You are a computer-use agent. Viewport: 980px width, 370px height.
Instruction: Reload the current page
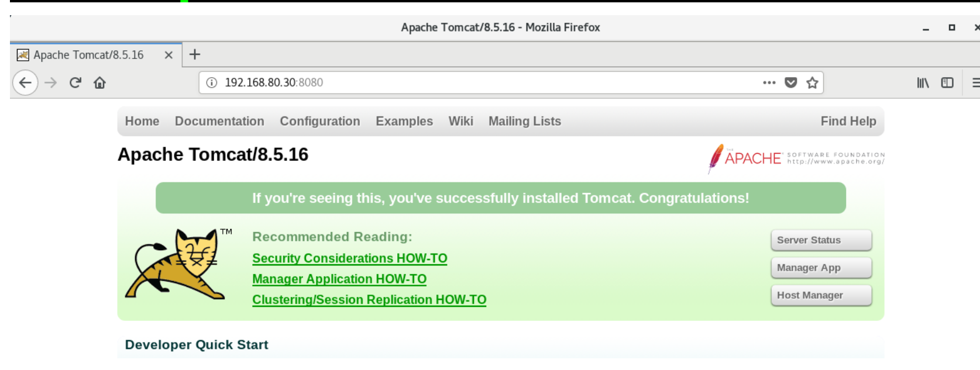75,82
